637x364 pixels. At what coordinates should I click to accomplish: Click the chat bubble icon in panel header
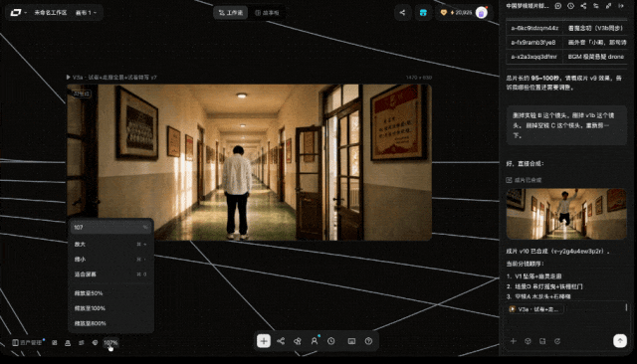558,6
